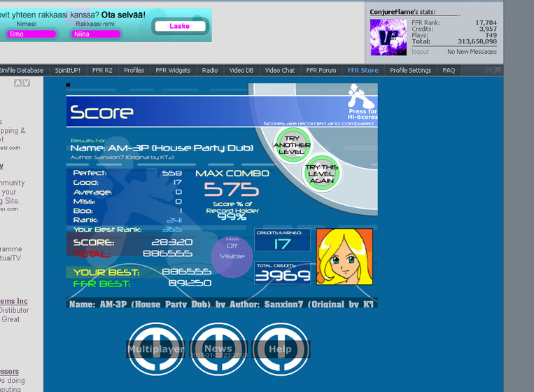Click the Nimesi input field with Timo
This screenshot has width=534, height=392.
(x=31, y=34)
